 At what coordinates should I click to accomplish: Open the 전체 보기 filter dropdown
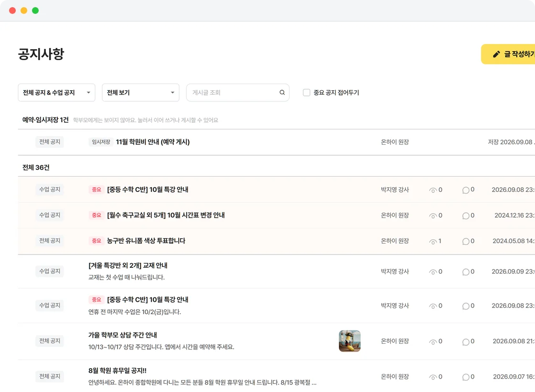coord(140,93)
